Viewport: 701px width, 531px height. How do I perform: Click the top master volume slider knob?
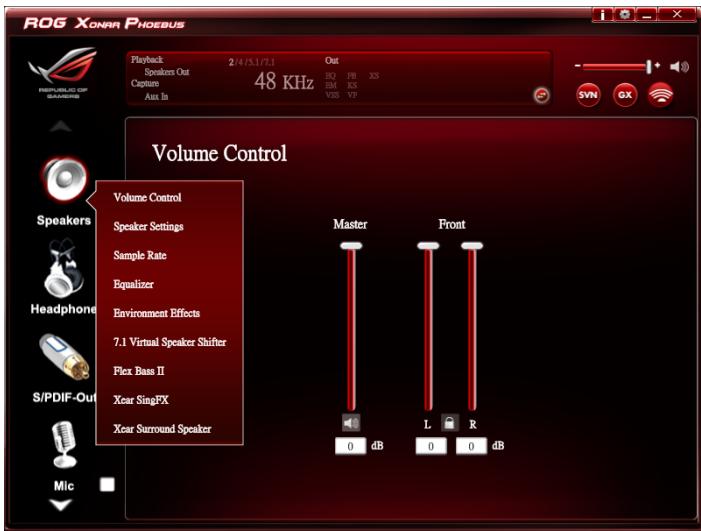pos(649,67)
